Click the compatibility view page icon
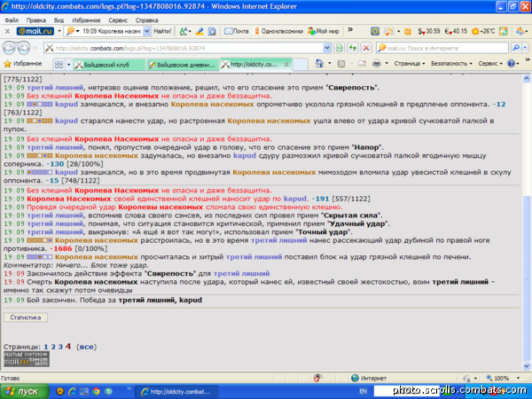This screenshot has width=532, height=399. tap(340, 48)
